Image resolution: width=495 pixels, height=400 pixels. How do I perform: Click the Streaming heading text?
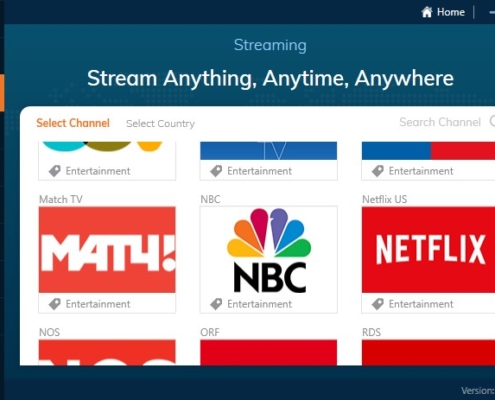[270, 45]
